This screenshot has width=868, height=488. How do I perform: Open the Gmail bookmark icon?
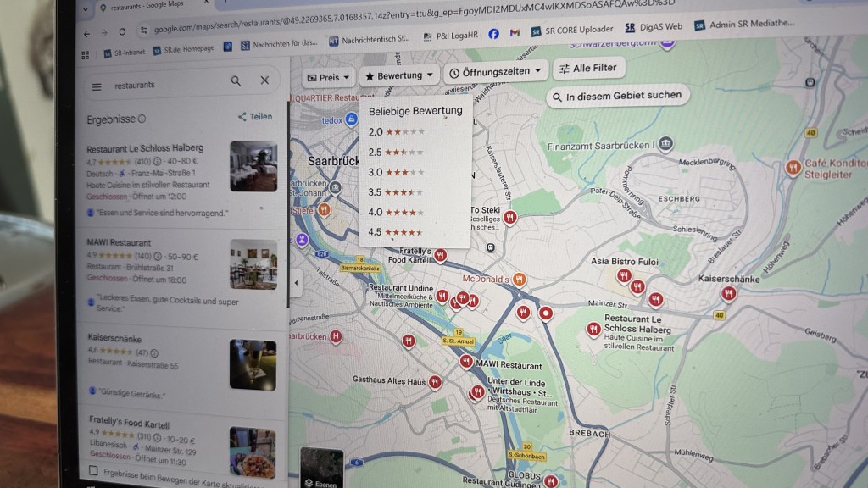515,33
